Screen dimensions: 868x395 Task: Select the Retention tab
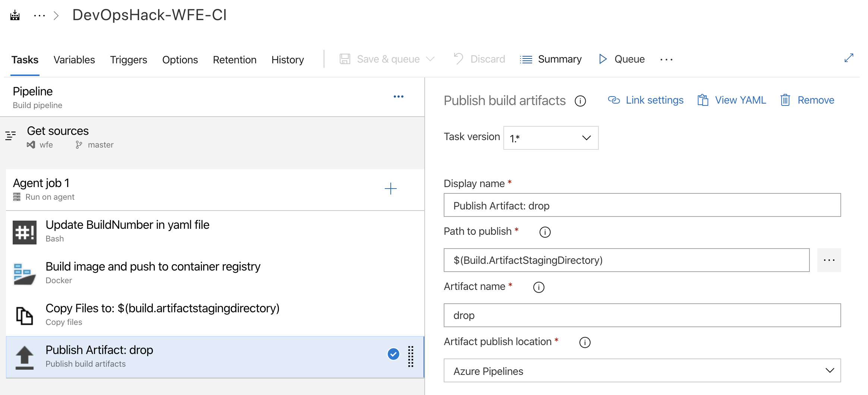[235, 60]
